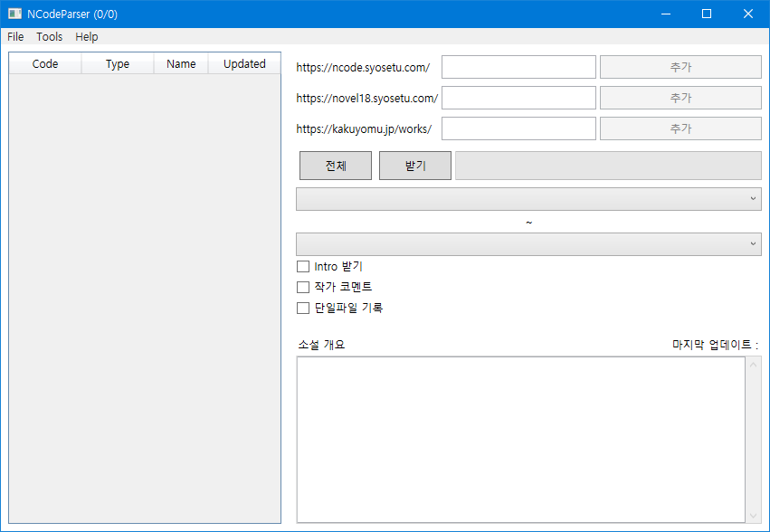Viewport: 770px width, 532px height.
Task: Click the Code column header
Action: pos(45,64)
